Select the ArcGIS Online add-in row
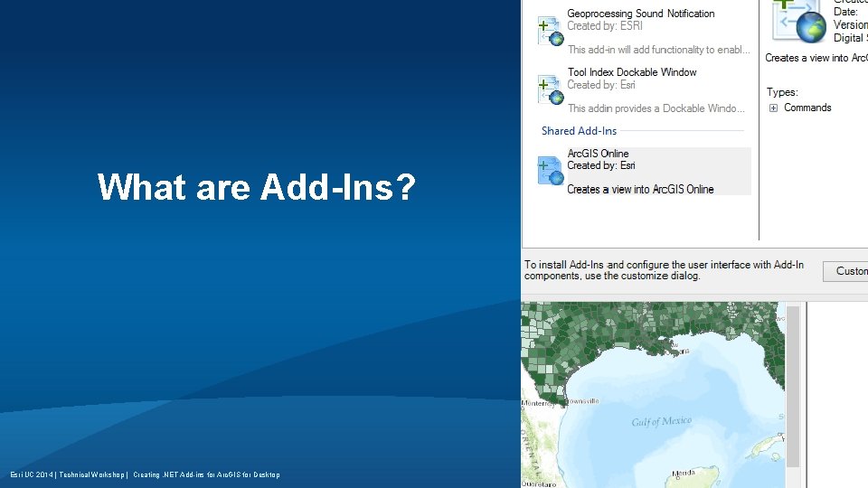 [643, 171]
